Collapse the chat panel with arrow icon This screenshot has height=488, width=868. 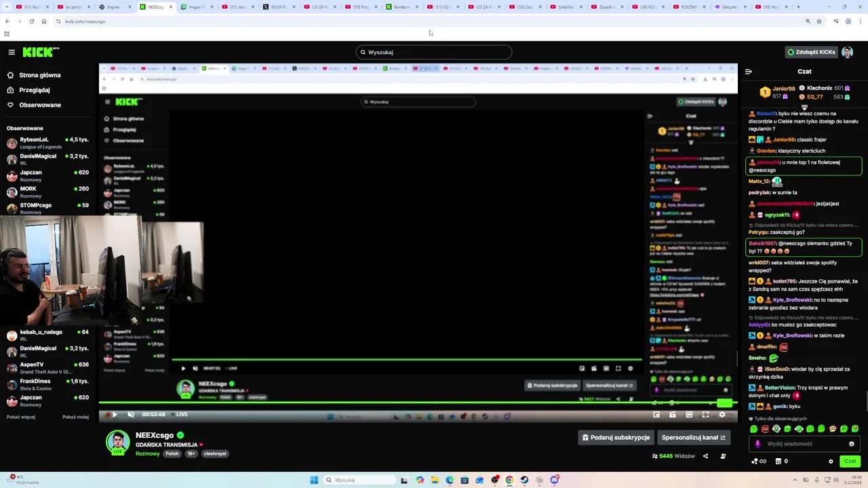tap(749, 71)
